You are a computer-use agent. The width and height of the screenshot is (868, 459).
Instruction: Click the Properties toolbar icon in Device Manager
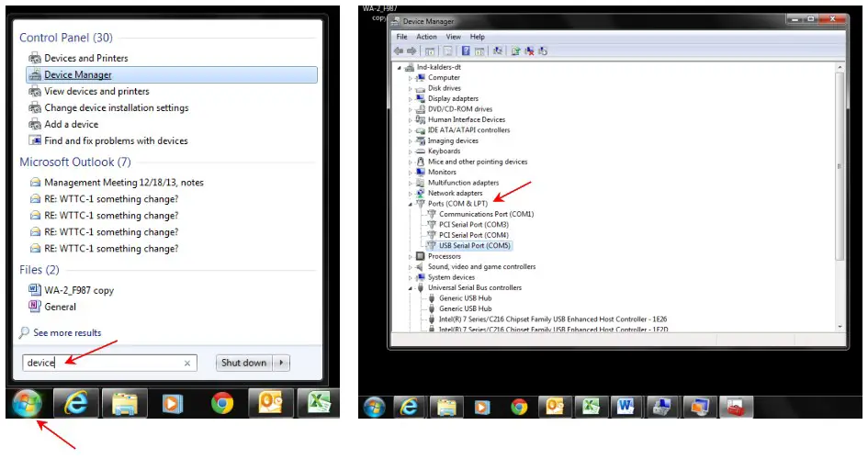pos(448,50)
